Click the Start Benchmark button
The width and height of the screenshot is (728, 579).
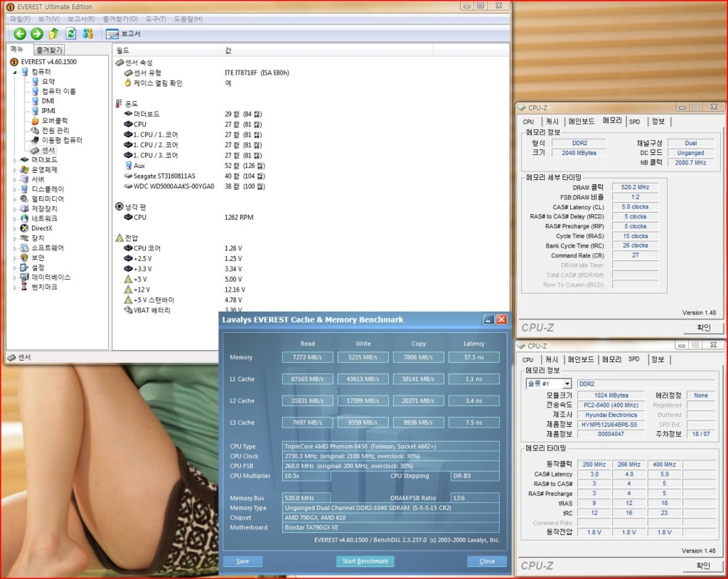tap(365, 561)
